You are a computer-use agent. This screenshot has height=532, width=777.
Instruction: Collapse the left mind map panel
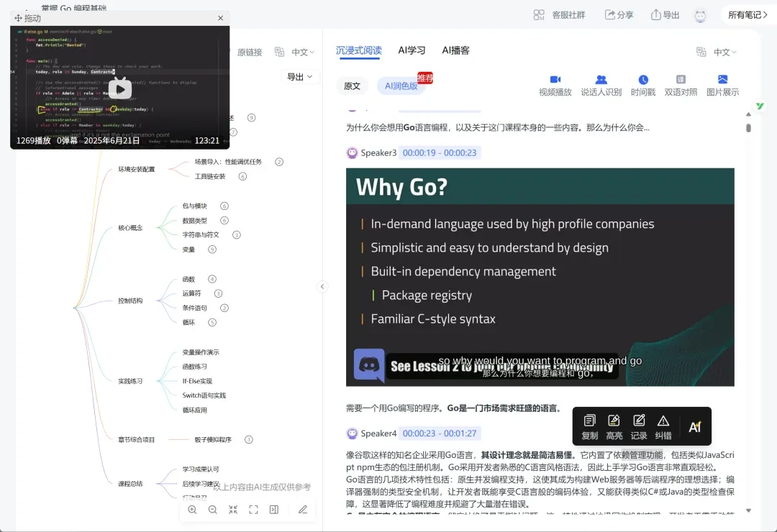click(x=322, y=286)
